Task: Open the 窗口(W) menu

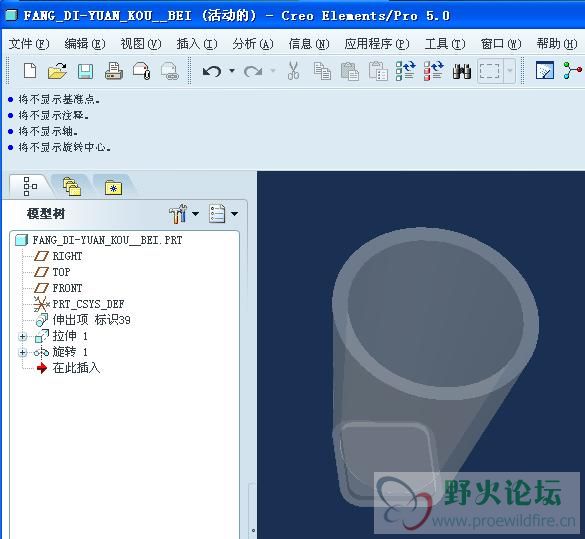Action: (501, 44)
